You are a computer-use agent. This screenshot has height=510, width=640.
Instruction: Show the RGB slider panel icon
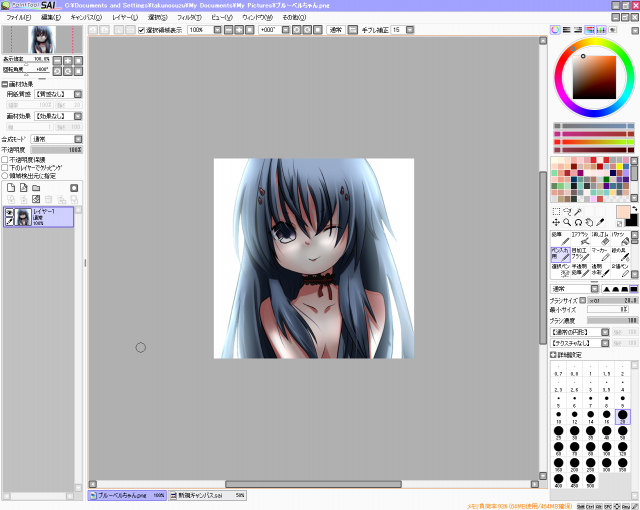(567, 30)
